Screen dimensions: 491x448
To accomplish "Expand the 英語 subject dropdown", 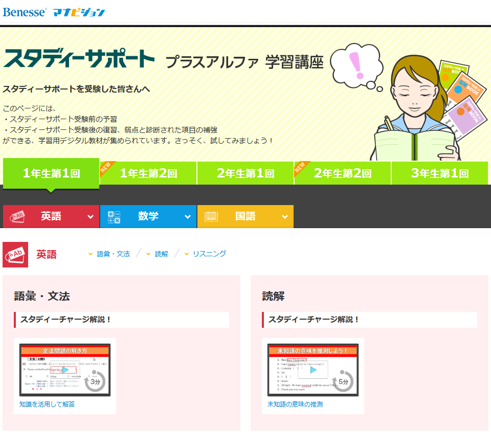I will pos(51,216).
